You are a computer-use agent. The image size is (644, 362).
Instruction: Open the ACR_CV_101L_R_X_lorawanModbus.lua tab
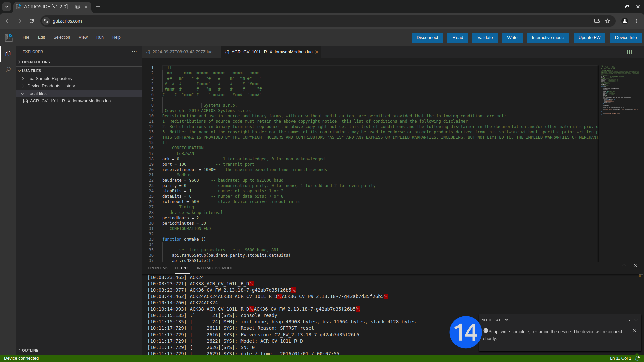point(271,52)
